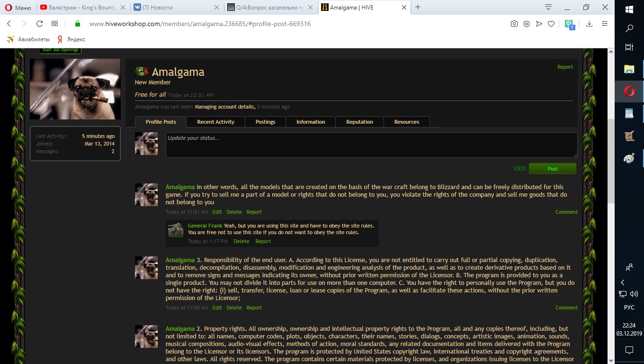The width and height of the screenshot is (644, 364).
Task: Report the 11:50 AM profile post
Action: 254,308
